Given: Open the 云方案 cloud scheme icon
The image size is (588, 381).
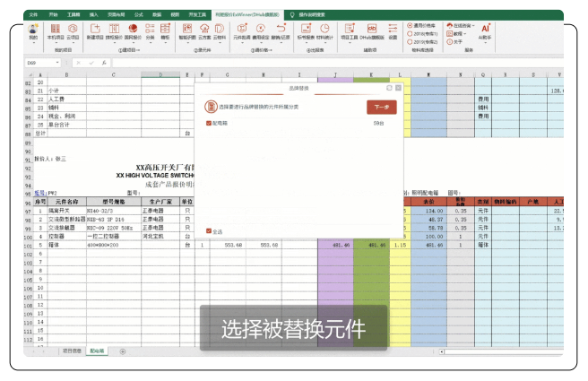Looking at the screenshot, I should pyautogui.click(x=204, y=29).
